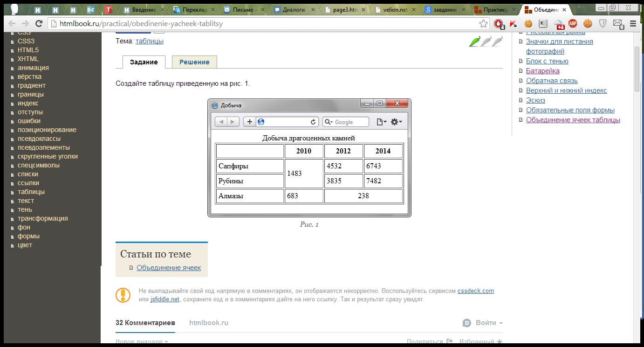
Task: Open the Объединение ячеек таблицы sidebar link
Action: tap(573, 120)
